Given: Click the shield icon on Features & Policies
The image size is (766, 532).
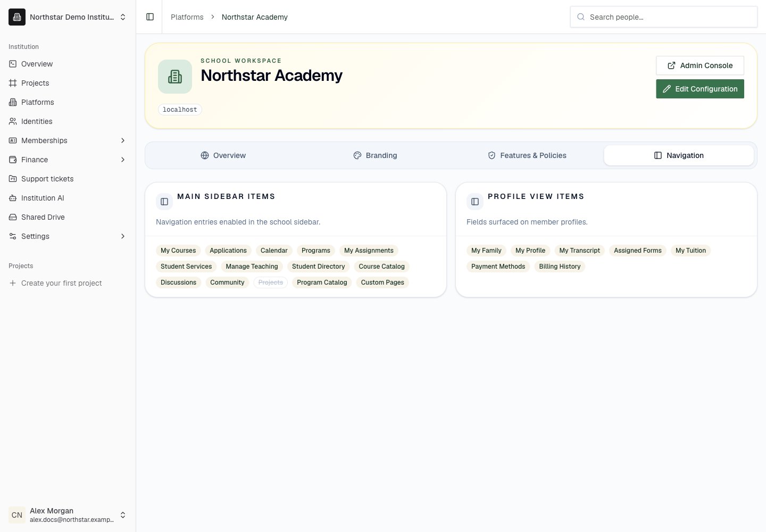Looking at the screenshot, I should (492, 155).
